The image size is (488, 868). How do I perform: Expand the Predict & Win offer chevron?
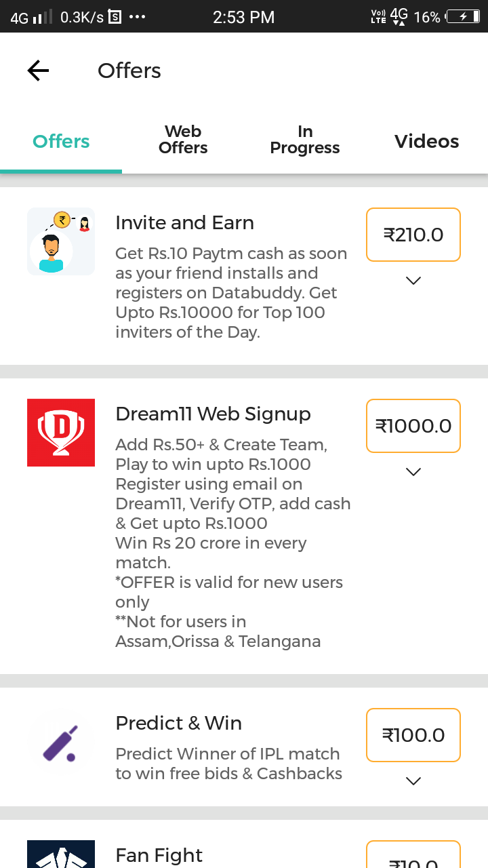click(413, 781)
